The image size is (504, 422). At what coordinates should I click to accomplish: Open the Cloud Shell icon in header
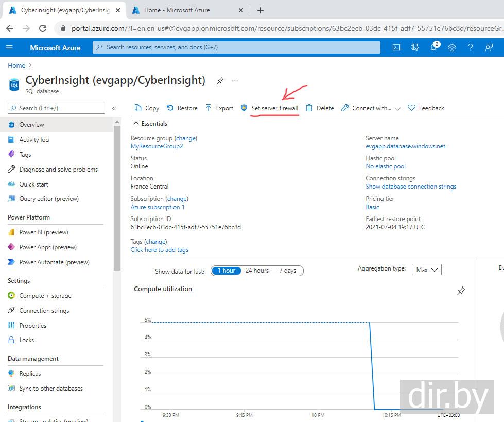pos(396,47)
